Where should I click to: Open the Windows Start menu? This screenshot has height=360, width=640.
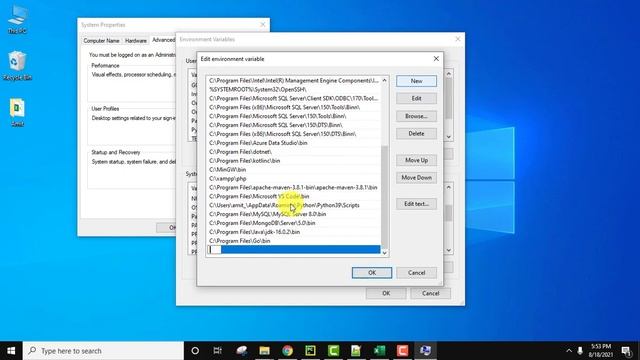pos(11,351)
